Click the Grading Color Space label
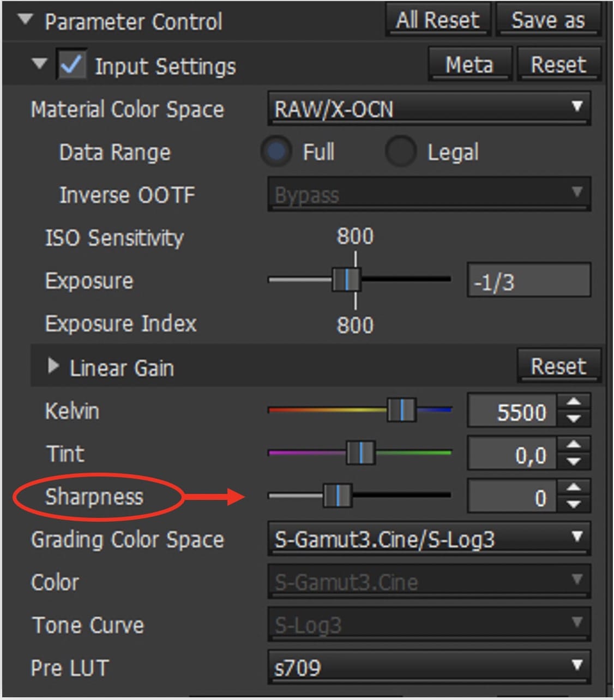Image resolution: width=614 pixels, height=700 pixels. coord(128,540)
